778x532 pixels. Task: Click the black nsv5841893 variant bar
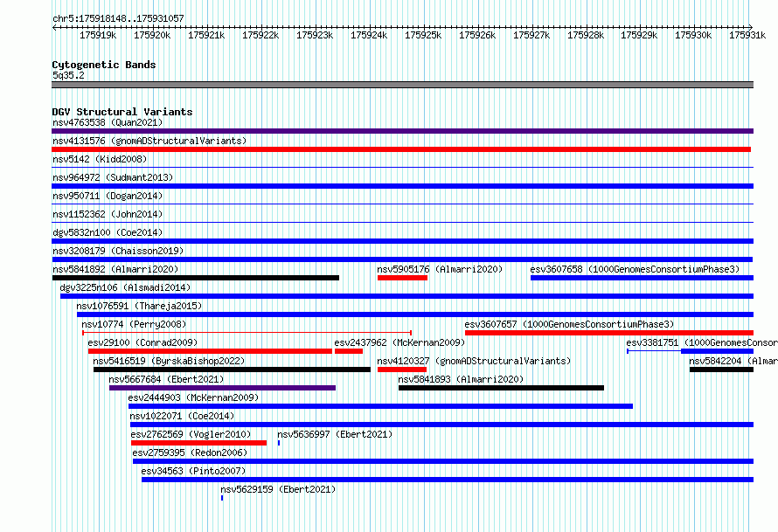click(x=501, y=388)
